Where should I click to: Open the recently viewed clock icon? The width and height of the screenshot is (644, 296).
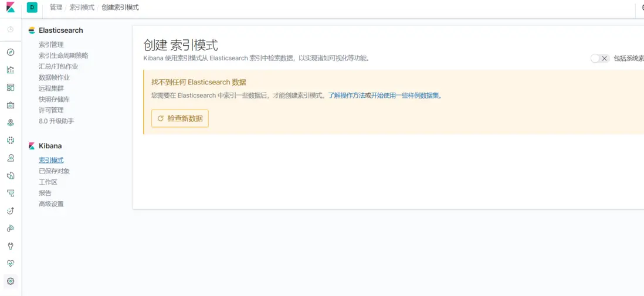click(11, 29)
